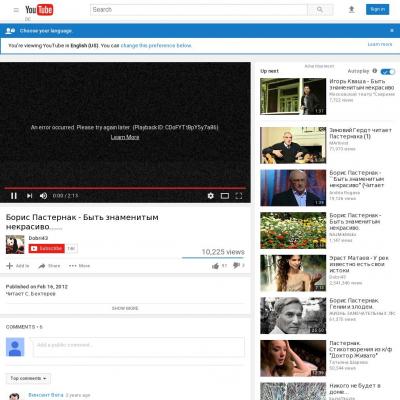Click the Sign in button
This screenshot has height=400, width=400.
[x=377, y=9]
